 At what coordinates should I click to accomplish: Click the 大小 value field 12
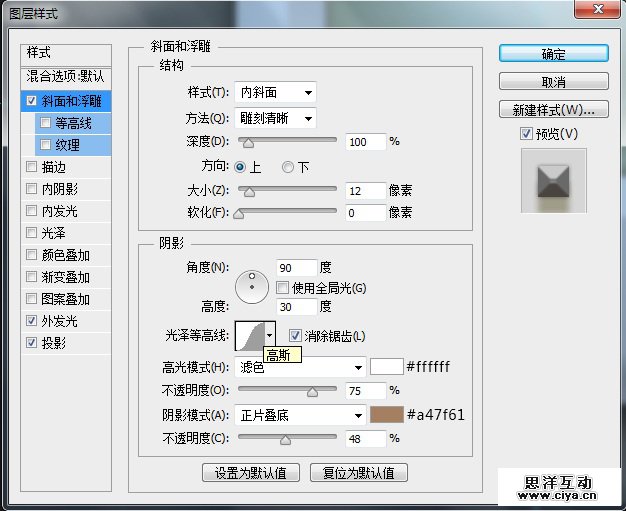[366, 191]
